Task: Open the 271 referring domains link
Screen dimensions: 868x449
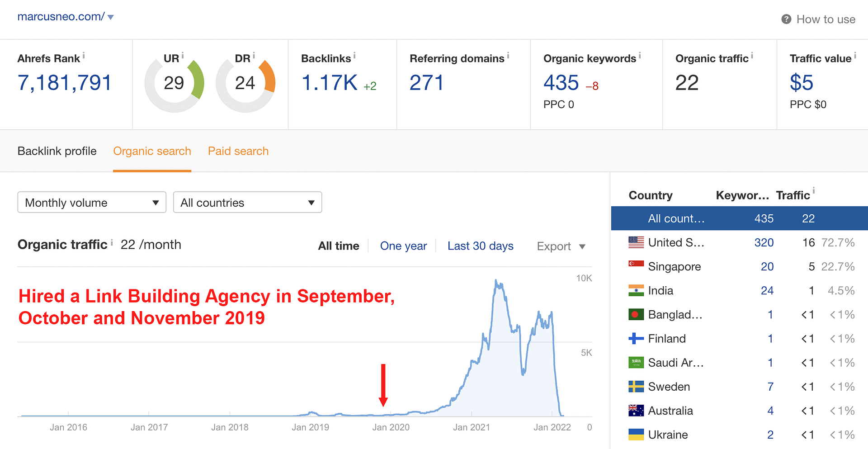Action: tap(426, 83)
